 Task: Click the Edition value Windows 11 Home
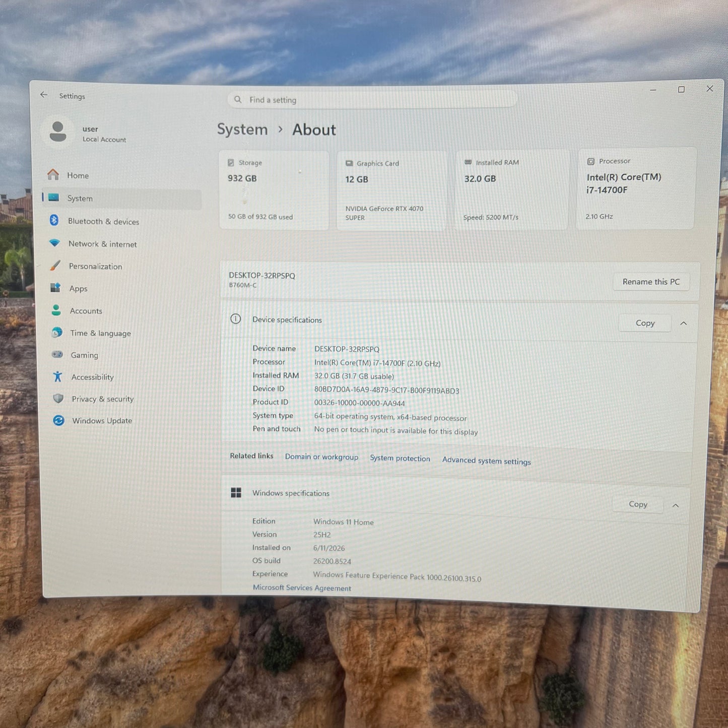click(344, 522)
